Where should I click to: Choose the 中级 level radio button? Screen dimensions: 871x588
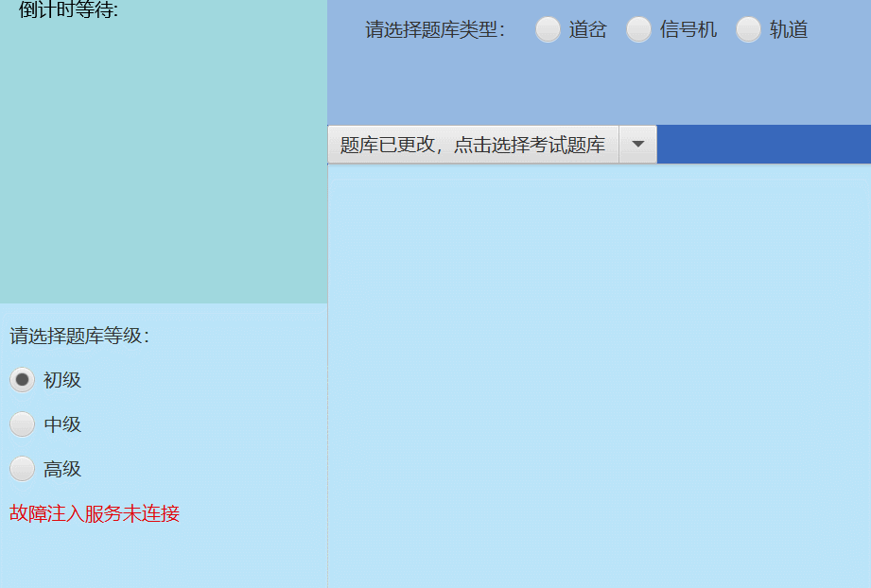(22, 424)
